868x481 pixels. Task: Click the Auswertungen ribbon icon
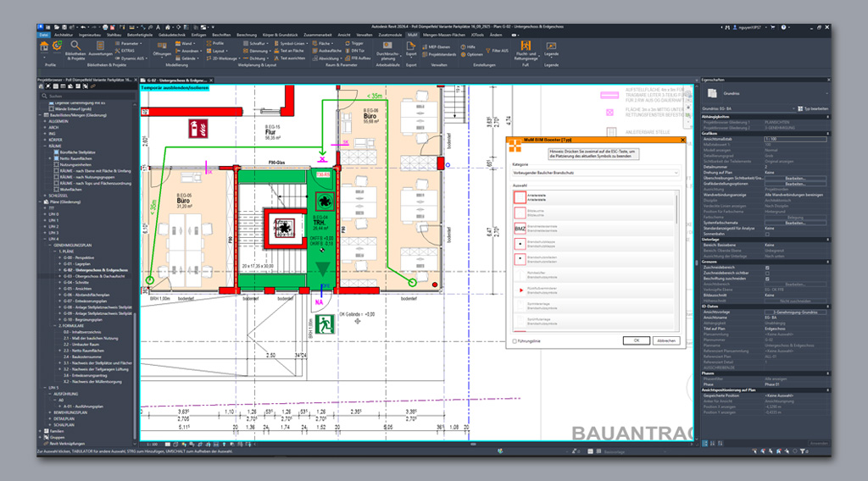(x=100, y=48)
